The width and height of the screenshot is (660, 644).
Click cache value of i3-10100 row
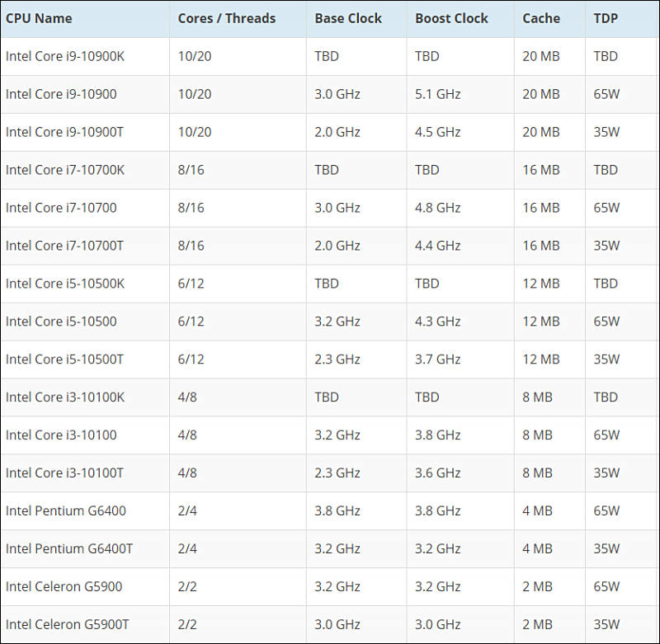pos(537,435)
